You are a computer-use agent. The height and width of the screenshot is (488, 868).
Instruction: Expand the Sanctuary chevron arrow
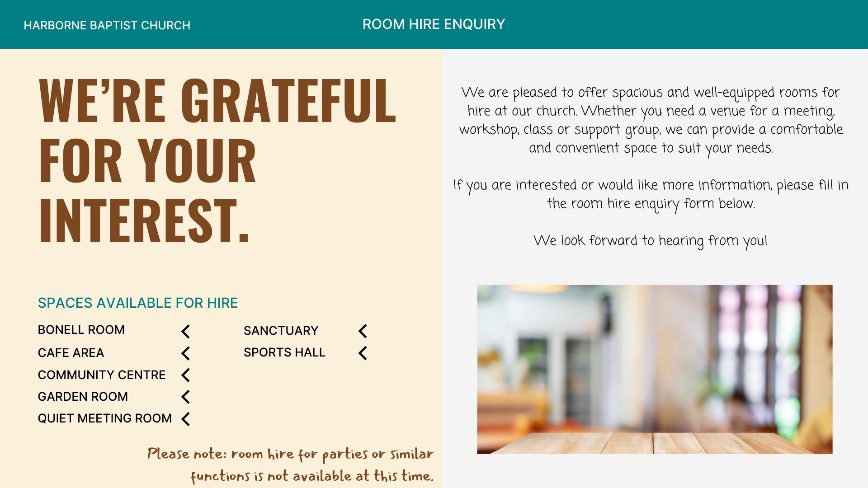[363, 331]
